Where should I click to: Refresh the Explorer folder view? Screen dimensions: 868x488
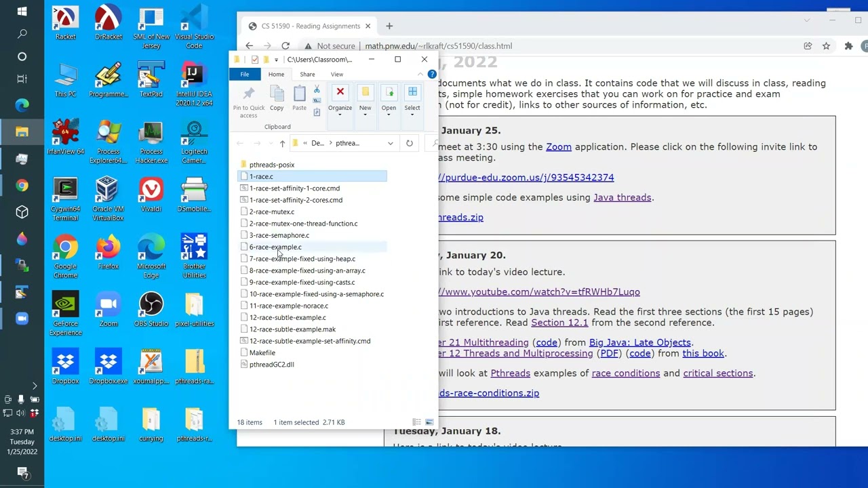pos(410,143)
